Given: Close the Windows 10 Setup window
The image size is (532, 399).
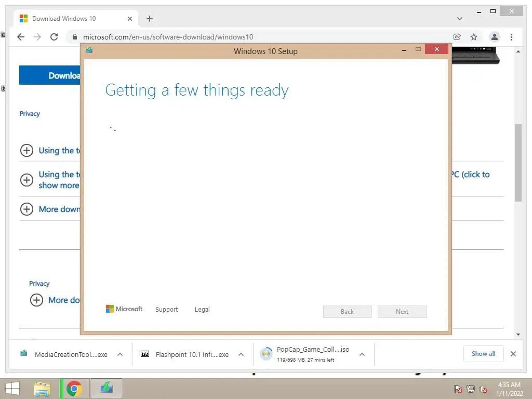Looking at the screenshot, I should 436,49.
